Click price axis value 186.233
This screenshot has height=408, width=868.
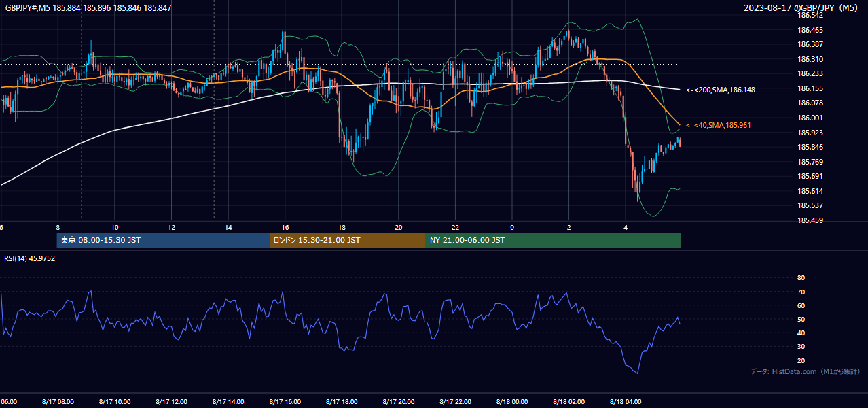pyautogui.click(x=810, y=73)
